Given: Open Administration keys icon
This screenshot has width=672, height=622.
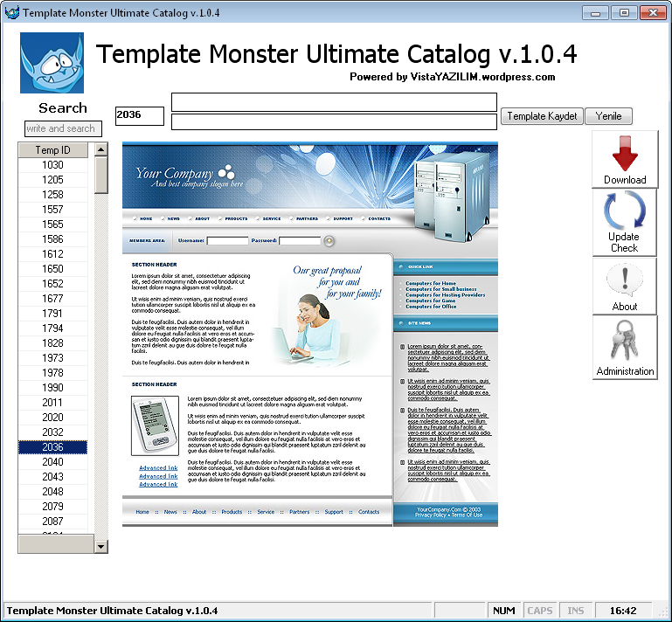Looking at the screenshot, I should click(x=625, y=341).
